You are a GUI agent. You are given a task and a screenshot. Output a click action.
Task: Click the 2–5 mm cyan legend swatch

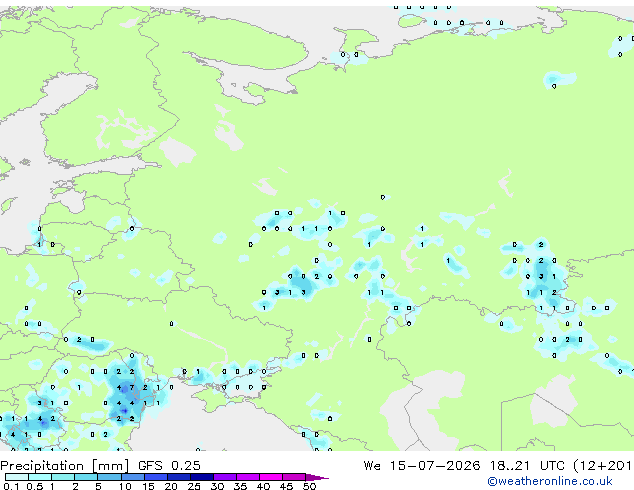86,477
